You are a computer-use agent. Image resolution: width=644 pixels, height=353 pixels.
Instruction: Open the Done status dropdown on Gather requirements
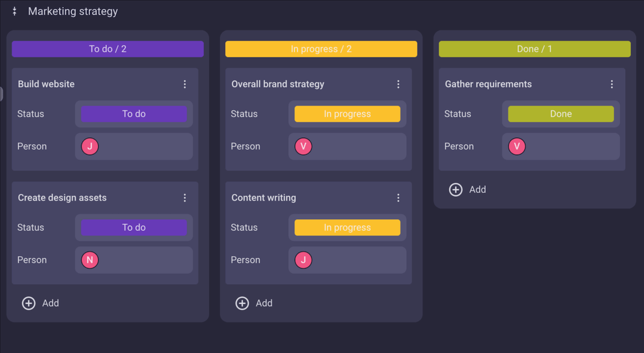[561, 114]
